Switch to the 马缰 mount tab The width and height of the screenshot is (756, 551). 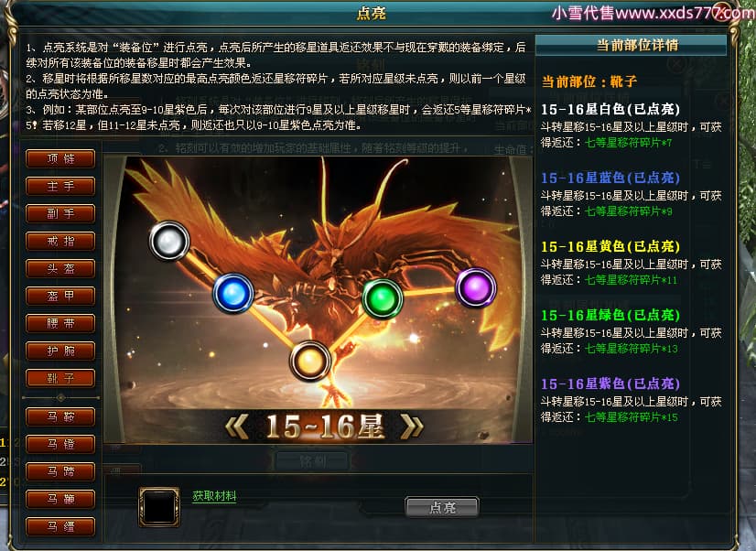(x=60, y=527)
